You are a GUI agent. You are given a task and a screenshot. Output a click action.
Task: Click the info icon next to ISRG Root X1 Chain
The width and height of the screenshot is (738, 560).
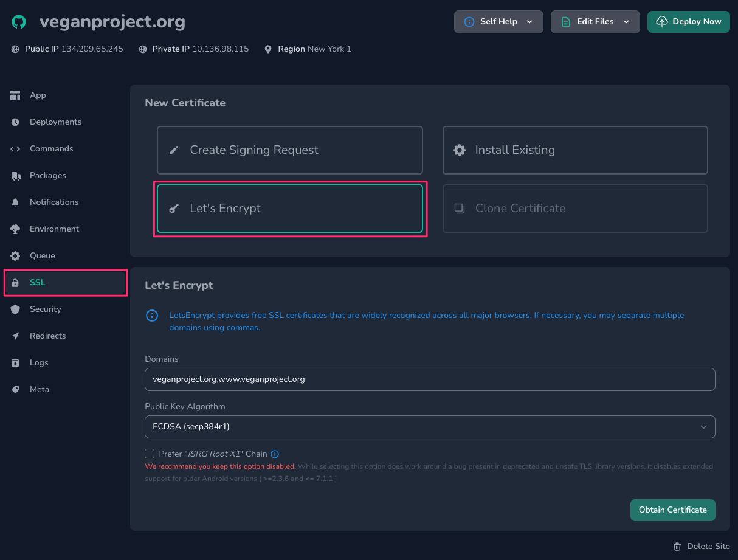point(275,454)
